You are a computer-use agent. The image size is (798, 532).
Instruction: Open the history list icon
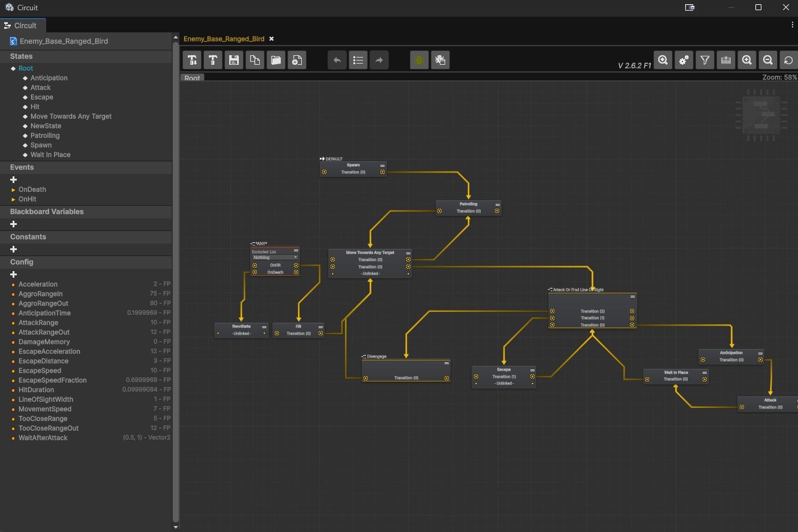click(358, 60)
